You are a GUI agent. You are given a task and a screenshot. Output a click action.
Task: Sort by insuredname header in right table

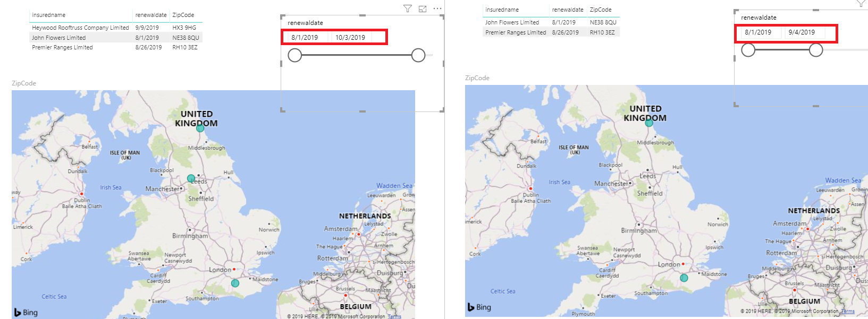tap(502, 10)
